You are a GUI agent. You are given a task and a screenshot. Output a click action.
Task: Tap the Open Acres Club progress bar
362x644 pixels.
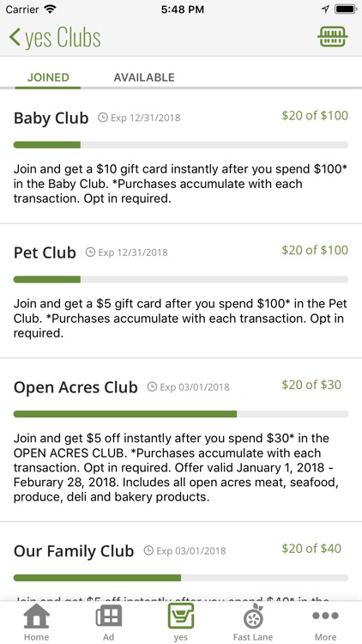pyautogui.click(x=181, y=414)
